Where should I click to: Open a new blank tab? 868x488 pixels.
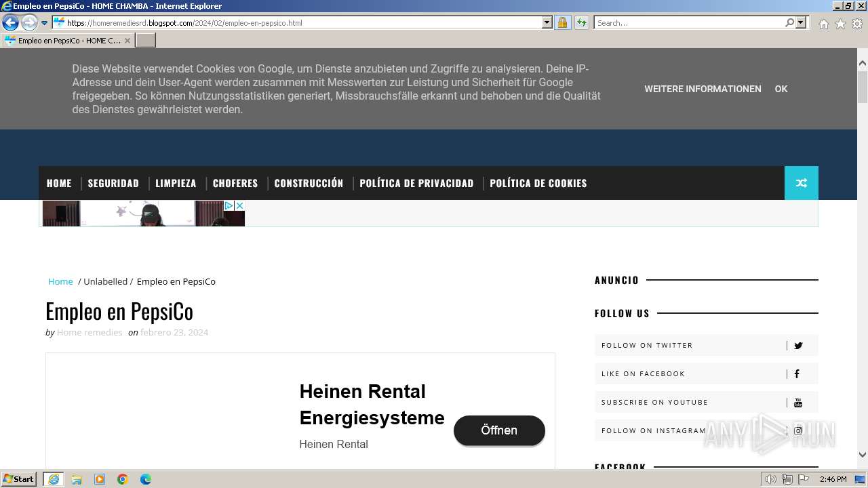146,40
